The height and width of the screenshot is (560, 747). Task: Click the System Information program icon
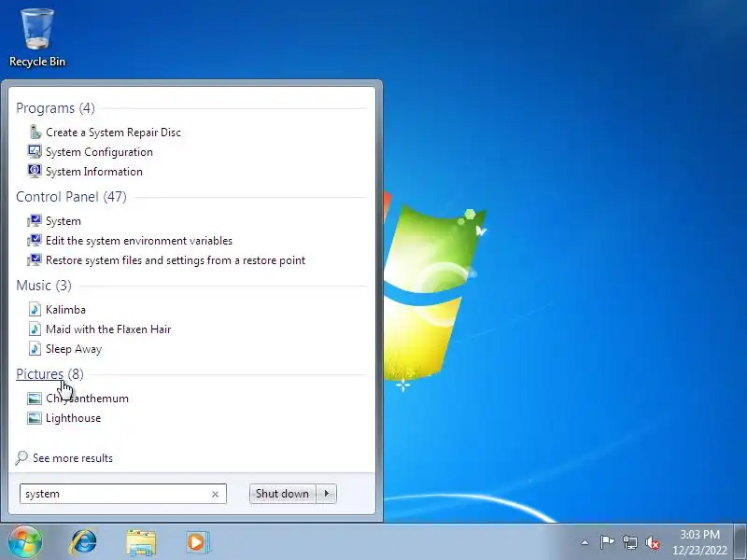[x=35, y=171]
